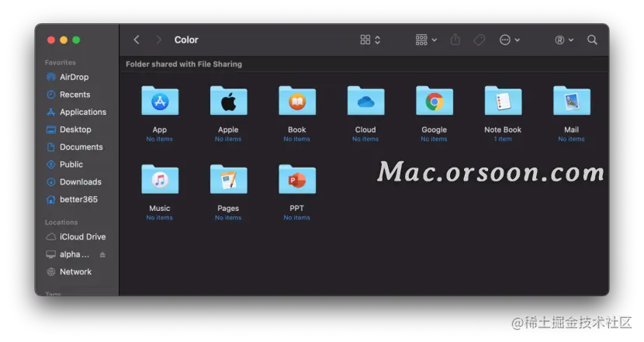Screen dimensions: 644x342
Task: Click the "1 item" count label
Action: pos(503,139)
